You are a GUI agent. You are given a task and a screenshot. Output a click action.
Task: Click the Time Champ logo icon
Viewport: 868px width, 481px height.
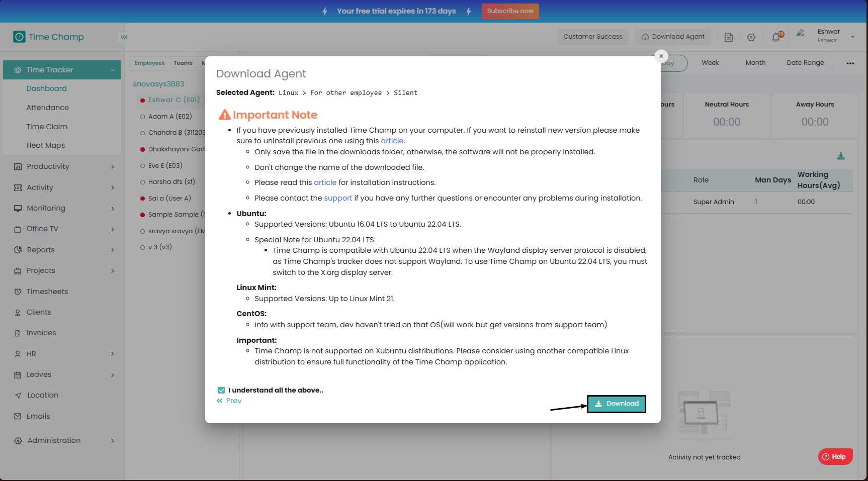point(19,37)
